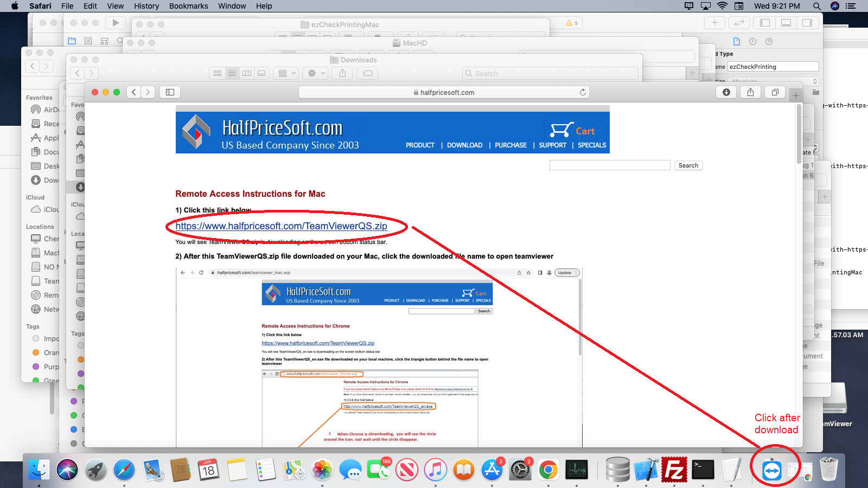The height and width of the screenshot is (488, 868).
Task: Open FileZilla from the Dock
Action: click(x=674, y=470)
